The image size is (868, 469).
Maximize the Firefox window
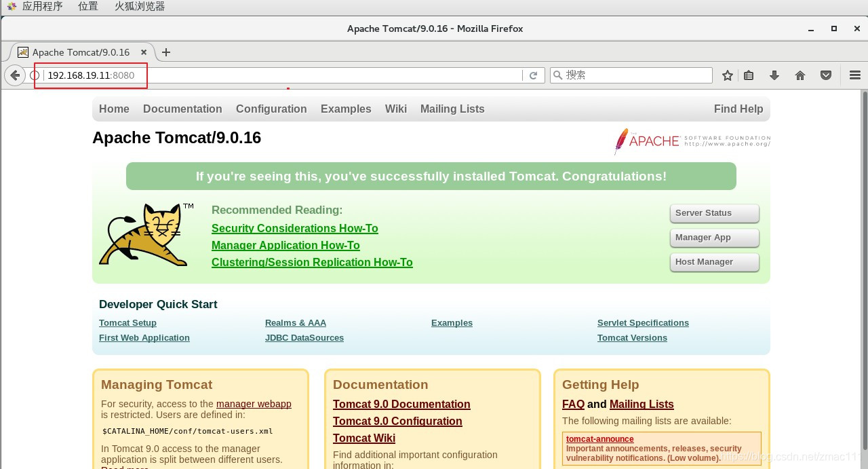pyautogui.click(x=834, y=29)
